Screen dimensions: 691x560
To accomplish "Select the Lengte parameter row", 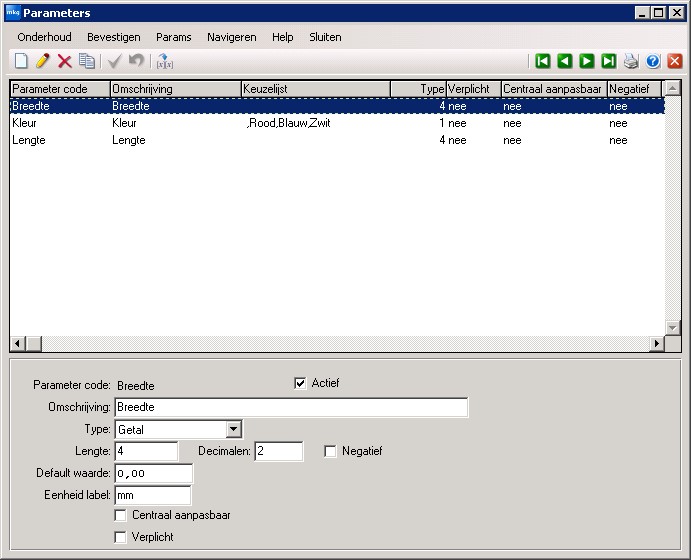I will pyautogui.click(x=337, y=140).
